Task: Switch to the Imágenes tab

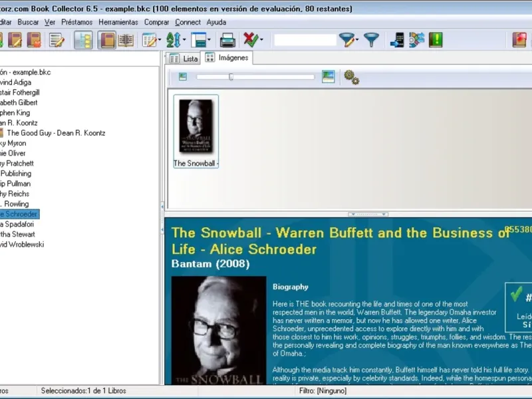Action: coord(227,58)
